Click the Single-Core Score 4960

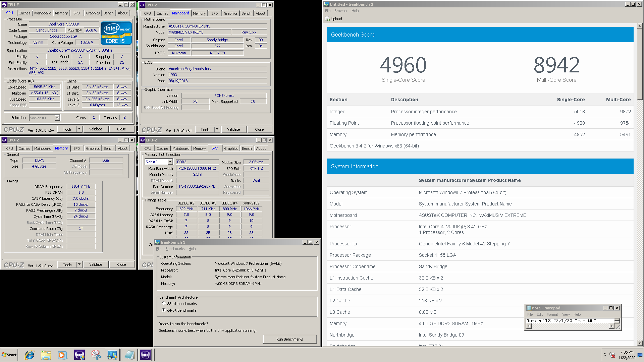(403, 65)
